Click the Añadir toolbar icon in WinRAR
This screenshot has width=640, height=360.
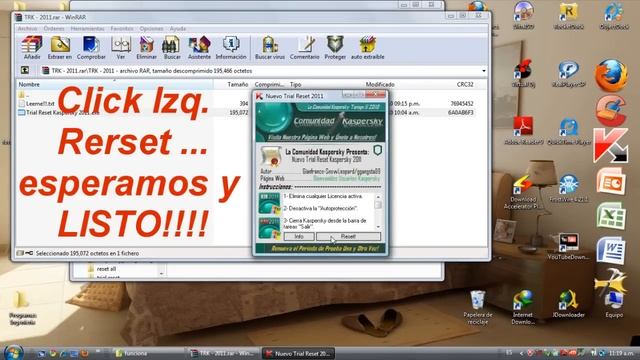coord(32,48)
